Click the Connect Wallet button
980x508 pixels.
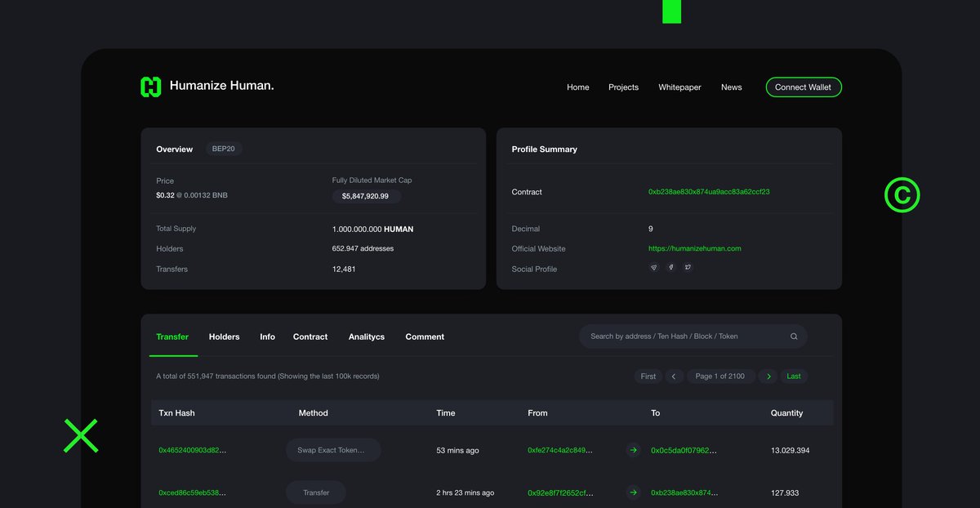[804, 87]
